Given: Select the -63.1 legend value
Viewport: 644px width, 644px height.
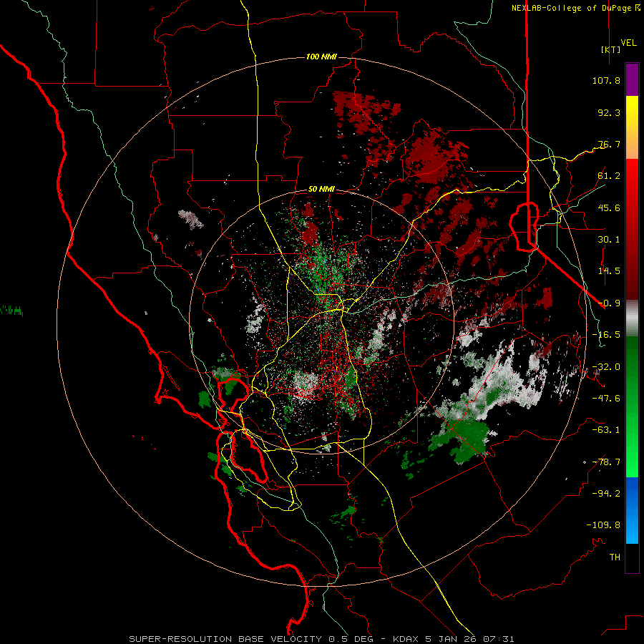Looking at the screenshot, I should (x=606, y=430).
